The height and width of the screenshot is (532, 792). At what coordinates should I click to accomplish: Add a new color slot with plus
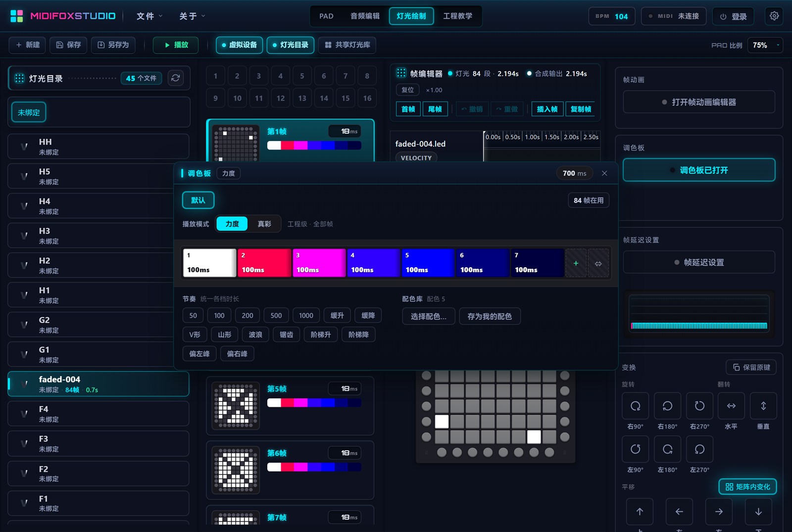coord(576,263)
